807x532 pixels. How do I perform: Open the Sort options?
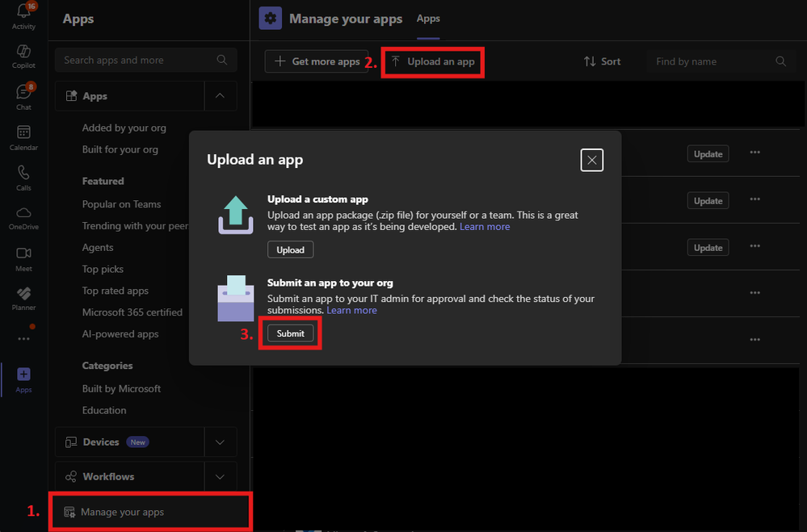[602, 61]
